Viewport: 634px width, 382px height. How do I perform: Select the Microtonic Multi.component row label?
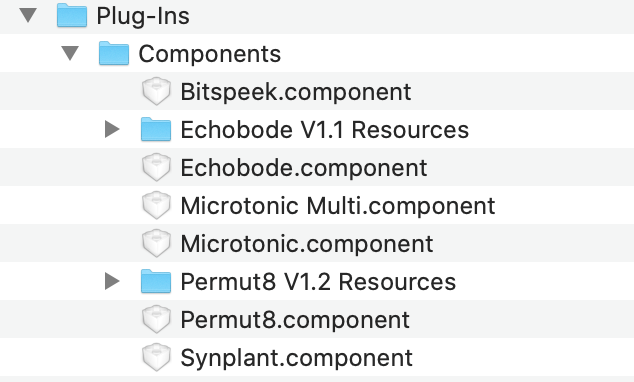point(338,206)
